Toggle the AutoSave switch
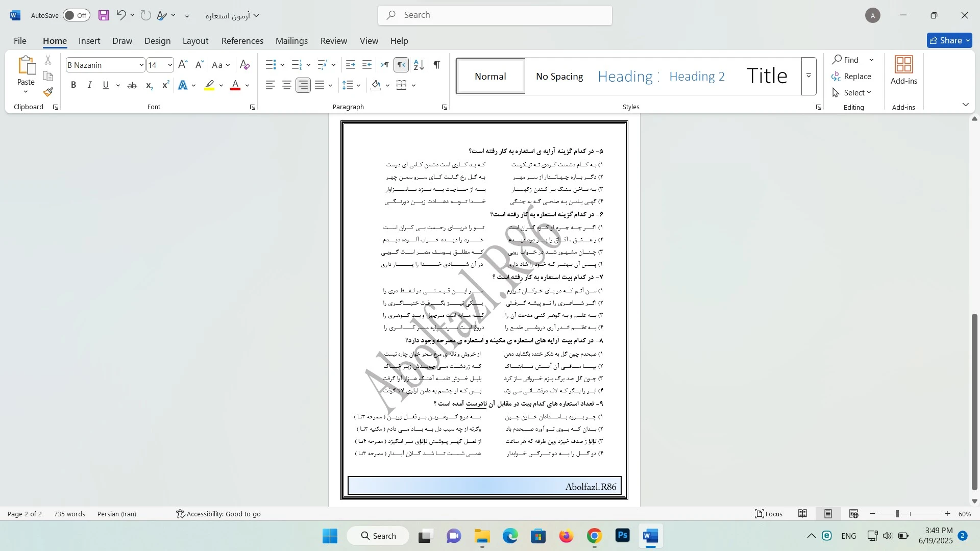The height and width of the screenshot is (551, 980). click(77, 15)
